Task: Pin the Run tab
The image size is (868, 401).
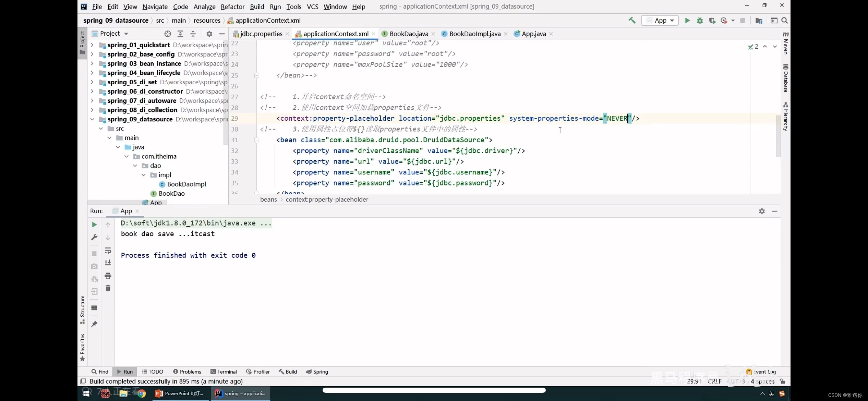Action: [x=94, y=324]
